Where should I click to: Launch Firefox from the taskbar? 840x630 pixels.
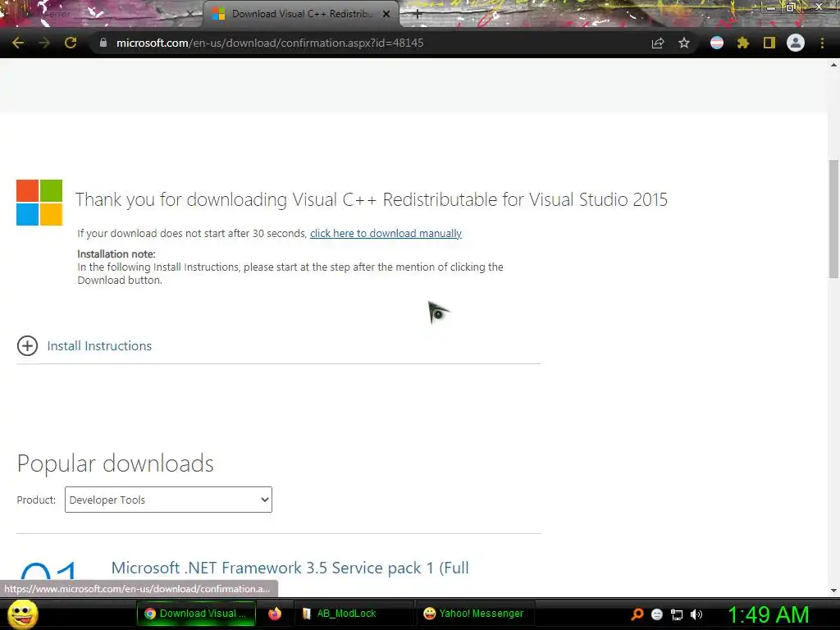tap(275, 614)
